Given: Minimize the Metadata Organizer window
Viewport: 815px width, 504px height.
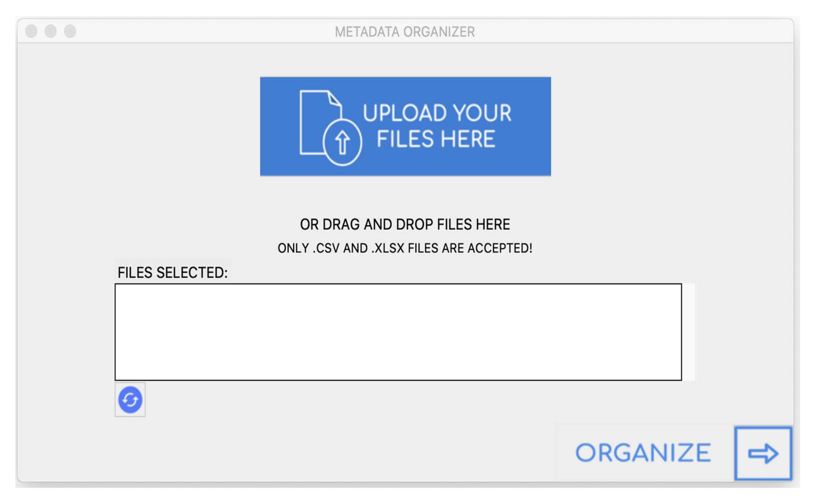Looking at the screenshot, I should point(51,31).
